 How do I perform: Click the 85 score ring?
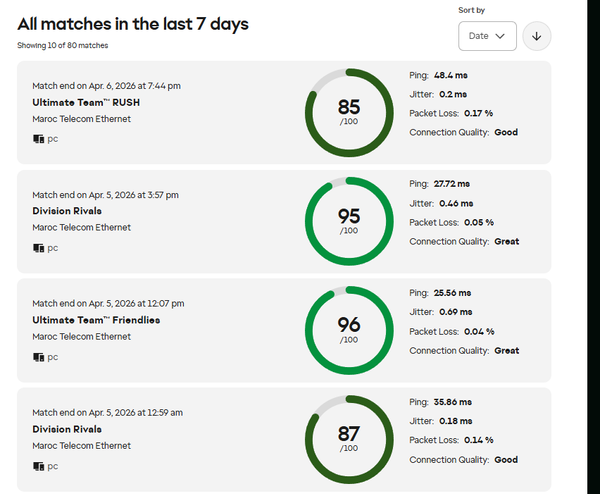pos(348,112)
